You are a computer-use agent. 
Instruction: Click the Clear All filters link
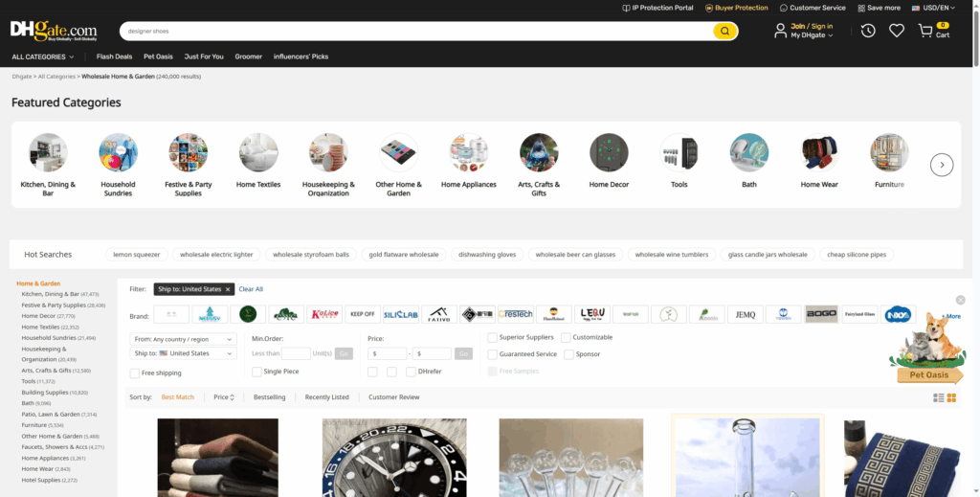coord(251,289)
